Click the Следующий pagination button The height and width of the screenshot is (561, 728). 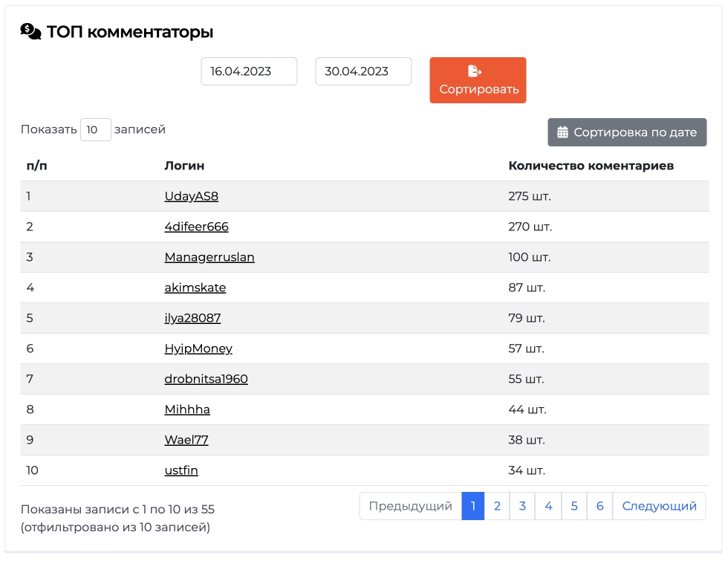point(659,506)
